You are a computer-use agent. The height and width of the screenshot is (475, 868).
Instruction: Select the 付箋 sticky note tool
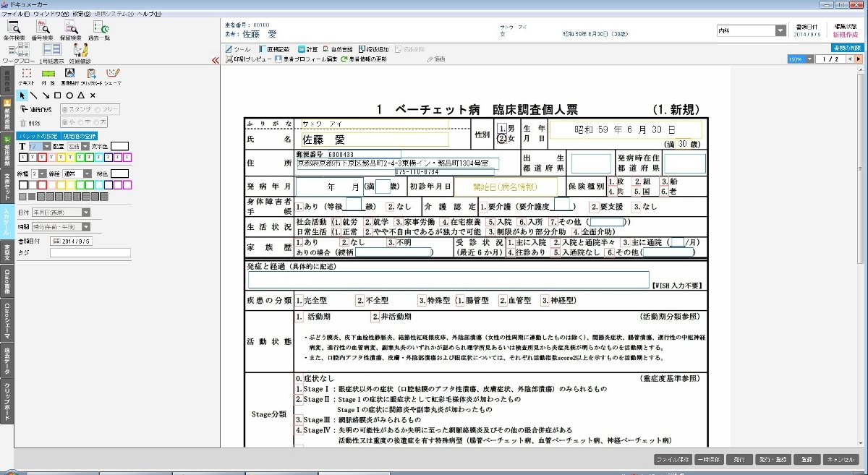tap(48, 76)
